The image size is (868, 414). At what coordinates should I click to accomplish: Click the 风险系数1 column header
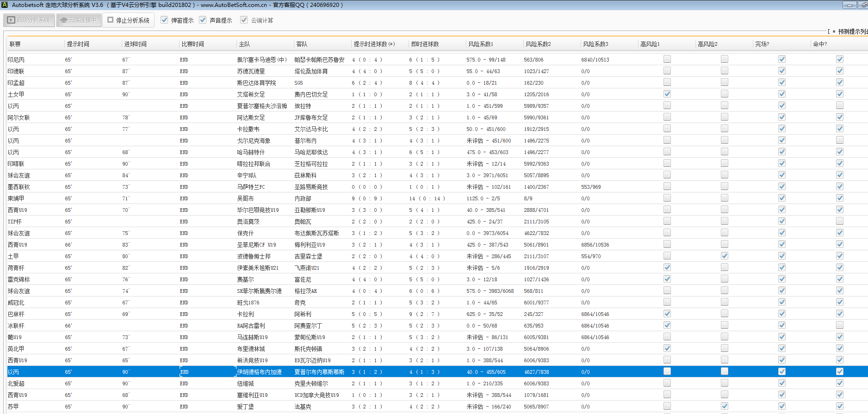481,44
